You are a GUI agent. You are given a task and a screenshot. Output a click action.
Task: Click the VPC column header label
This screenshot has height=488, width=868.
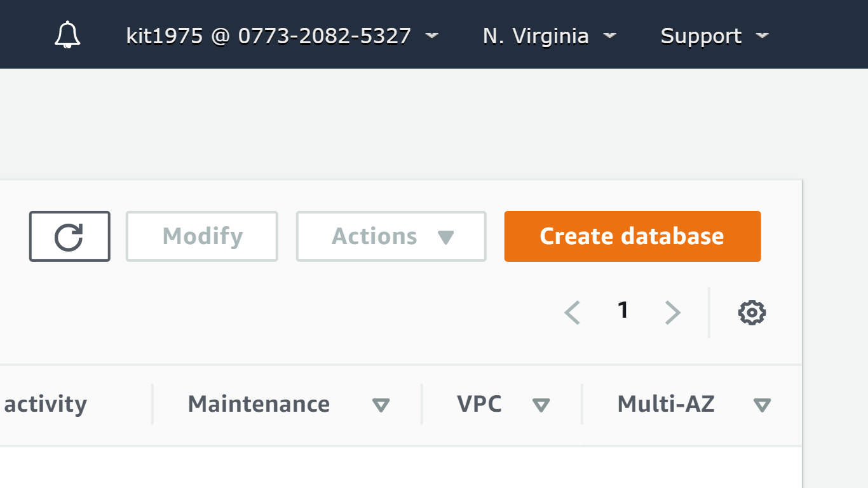(479, 404)
